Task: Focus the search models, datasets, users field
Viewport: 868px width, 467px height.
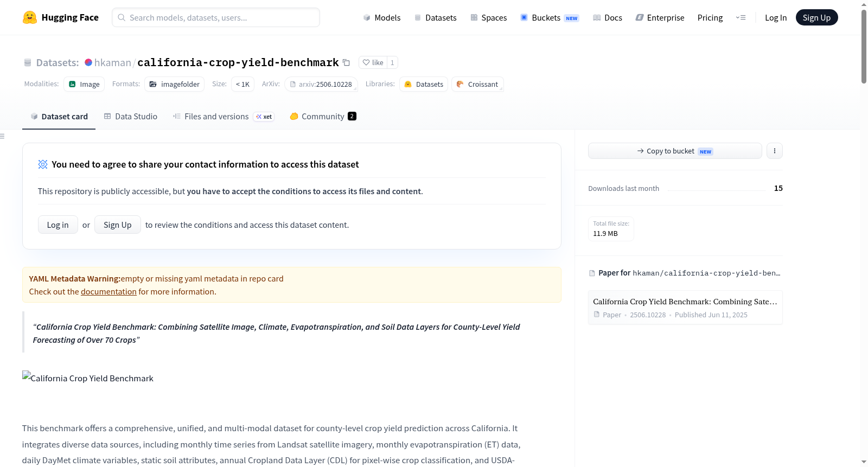Action: tap(216, 17)
